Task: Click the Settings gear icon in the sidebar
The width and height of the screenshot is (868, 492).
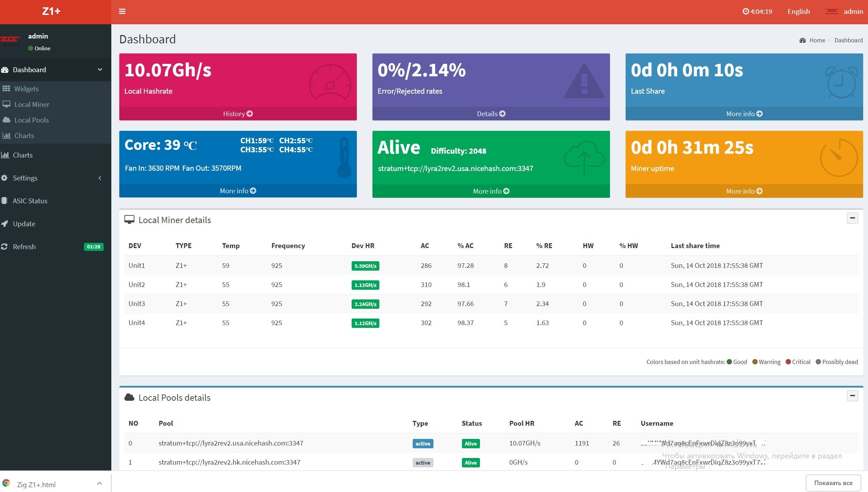Action: (4, 178)
